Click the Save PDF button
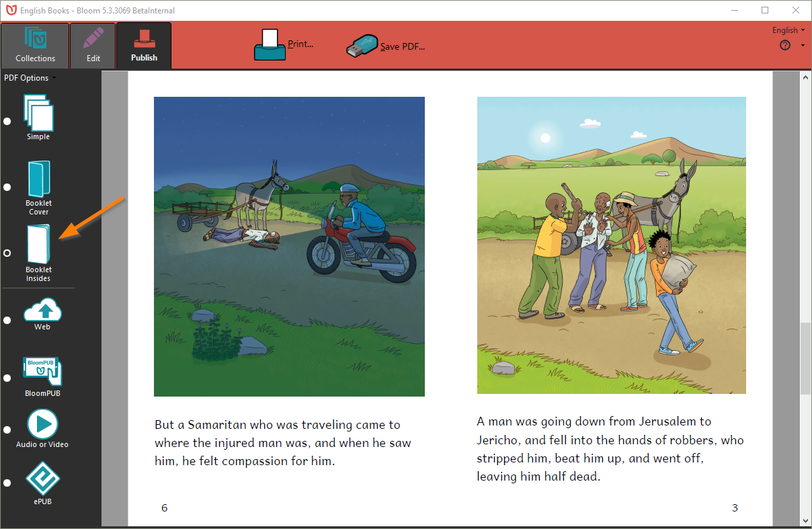The image size is (812, 529). (386, 46)
